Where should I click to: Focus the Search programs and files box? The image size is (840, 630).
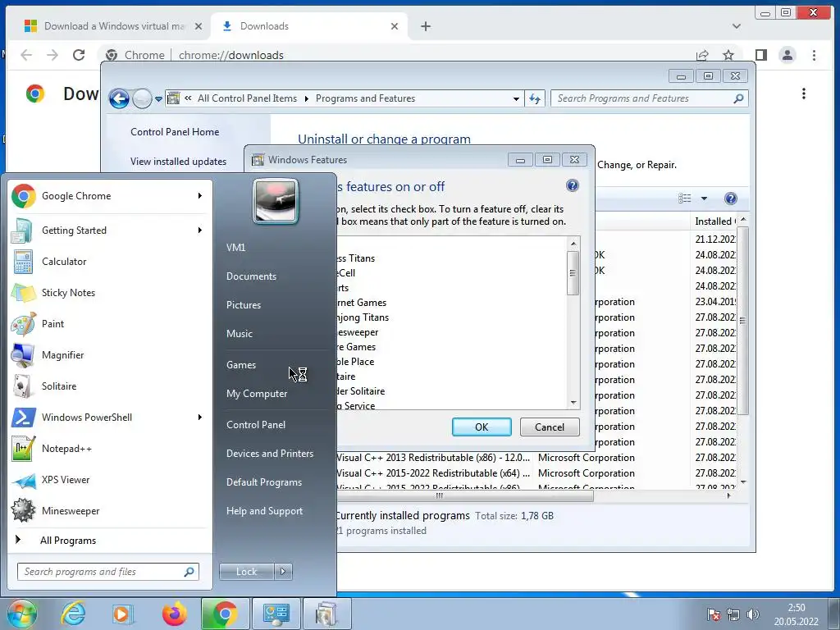click(x=108, y=572)
